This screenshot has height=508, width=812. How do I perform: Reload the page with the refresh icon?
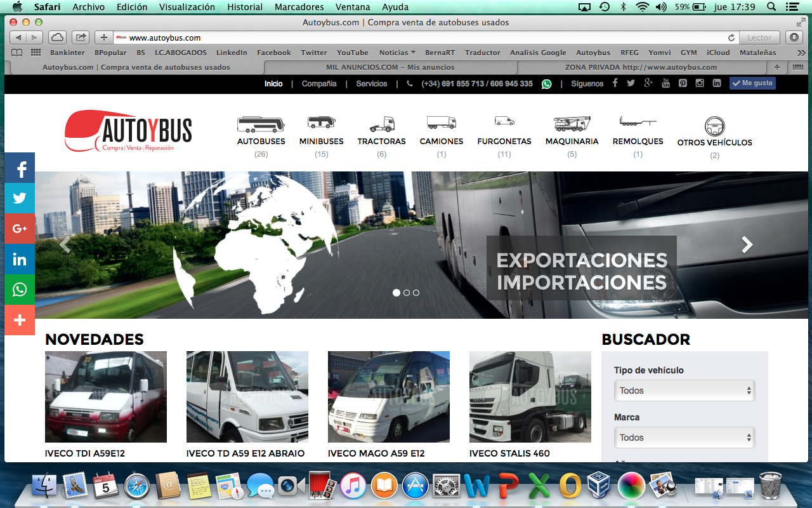tap(731, 38)
